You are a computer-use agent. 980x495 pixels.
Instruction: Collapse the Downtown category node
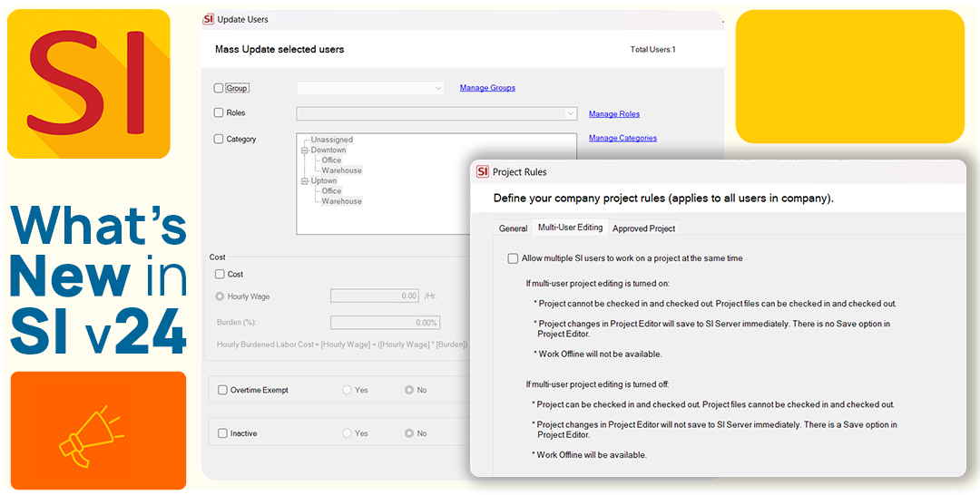pos(304,150)
